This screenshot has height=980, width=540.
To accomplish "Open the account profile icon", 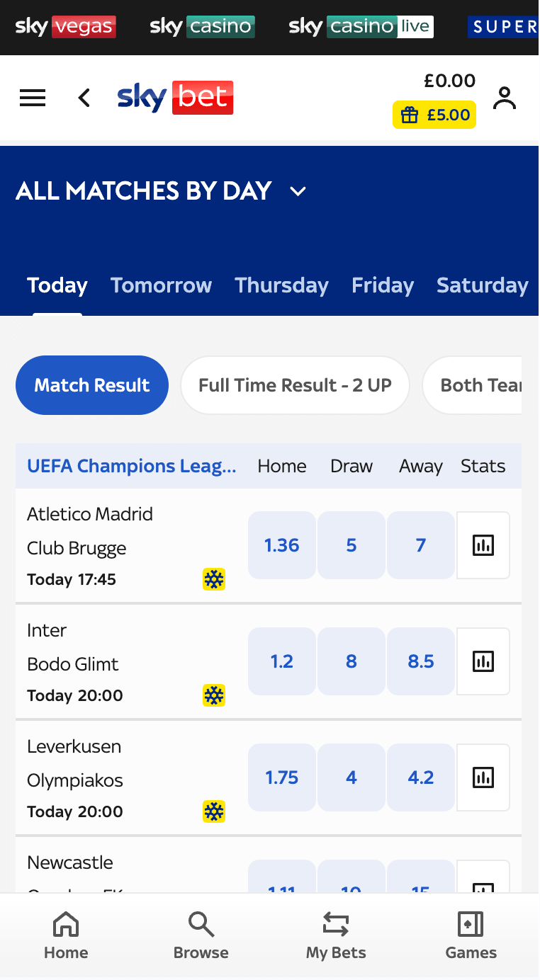I will pyautogui.click(x=505, y=98).
